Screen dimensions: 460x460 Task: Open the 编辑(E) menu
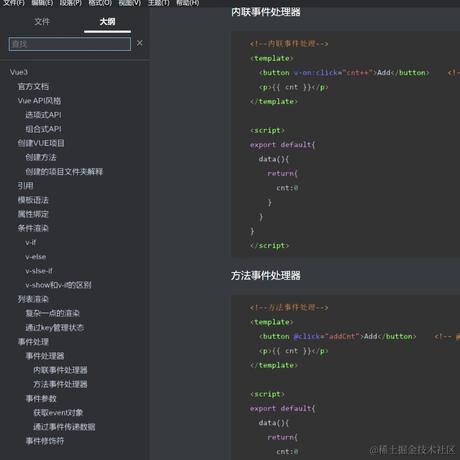pyautogui.click(x=42, y=3)
